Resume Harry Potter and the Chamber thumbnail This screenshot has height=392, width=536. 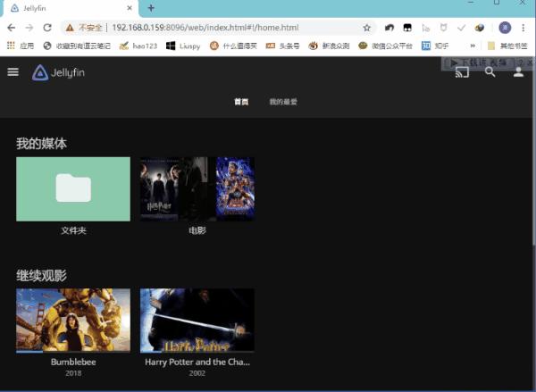tap(197, 320)
